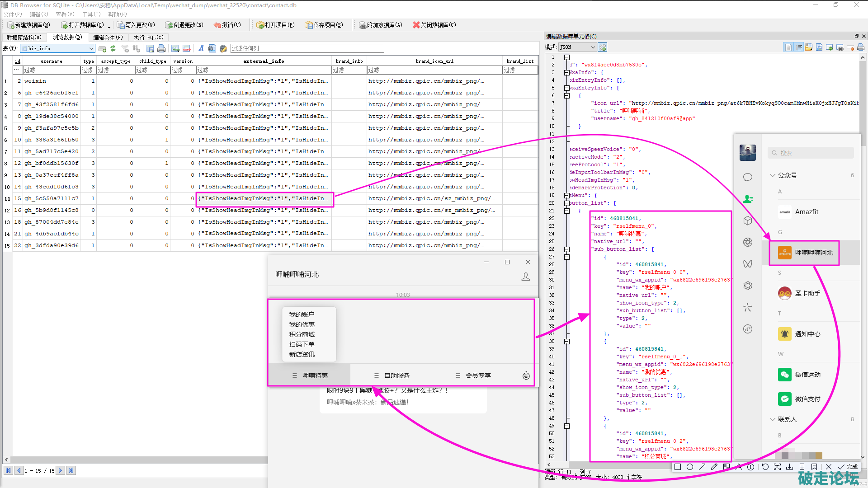868x488 pixels.
Task: Open the biz_info table dropdown
Action: (91, 48)
